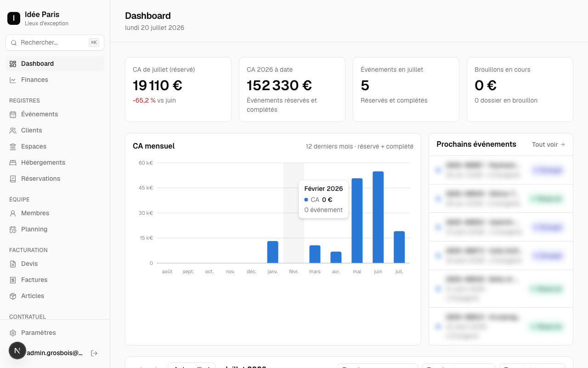
Task: Click the févr. month label on the axis
Action: pos(294,272)
